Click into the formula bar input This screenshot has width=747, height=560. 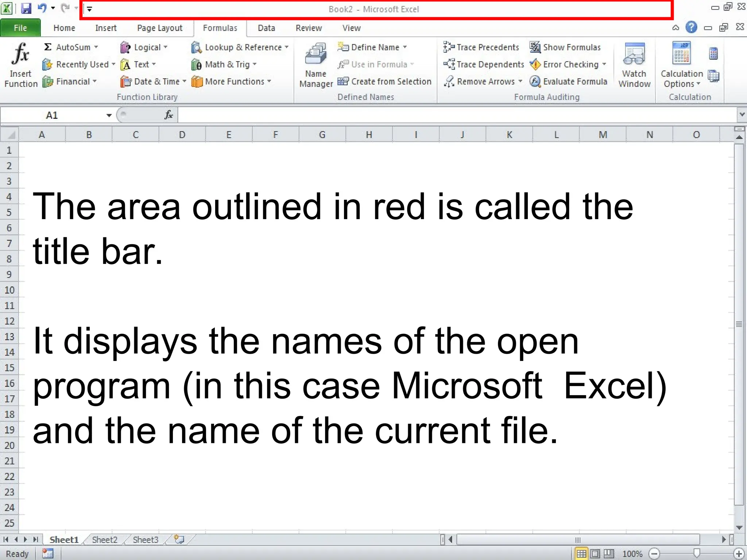(x=456, y=115)
